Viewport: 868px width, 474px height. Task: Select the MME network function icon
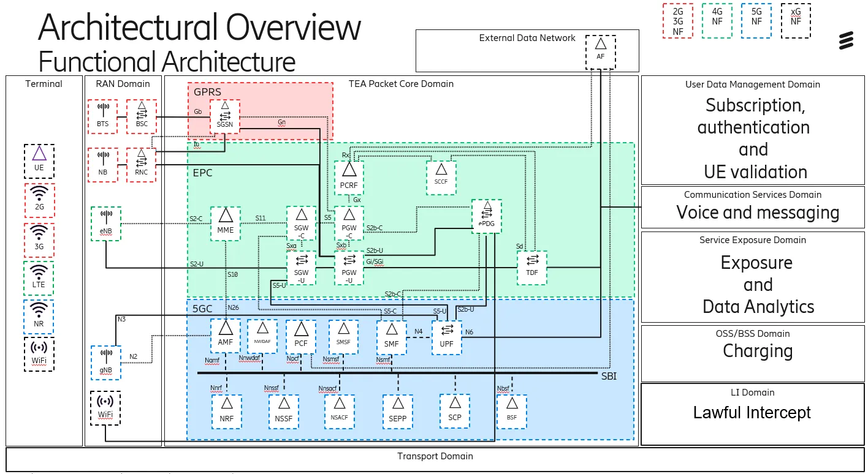click(226, 221)
